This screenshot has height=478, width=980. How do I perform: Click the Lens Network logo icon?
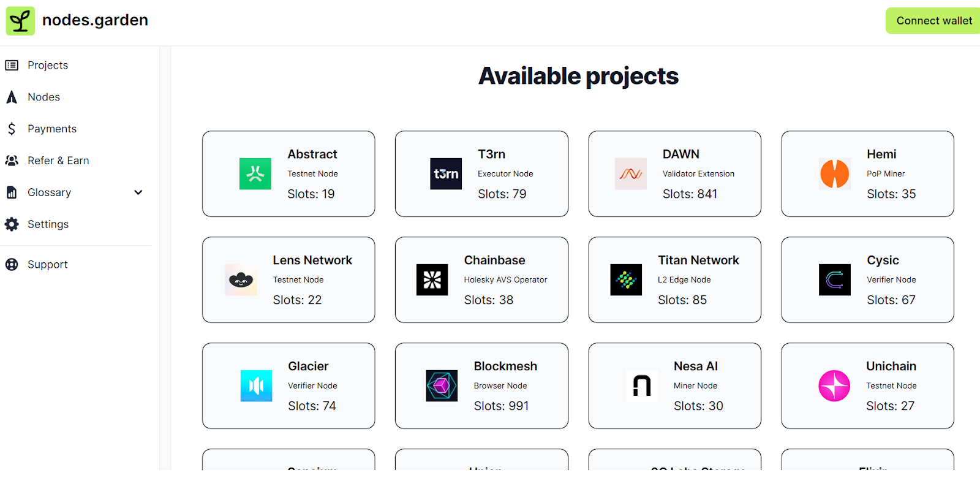click(241, 280)
